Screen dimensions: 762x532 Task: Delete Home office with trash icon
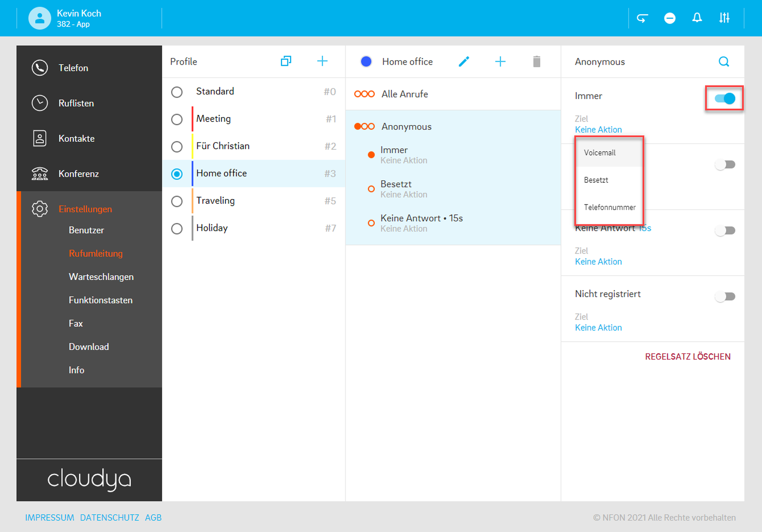536,61
